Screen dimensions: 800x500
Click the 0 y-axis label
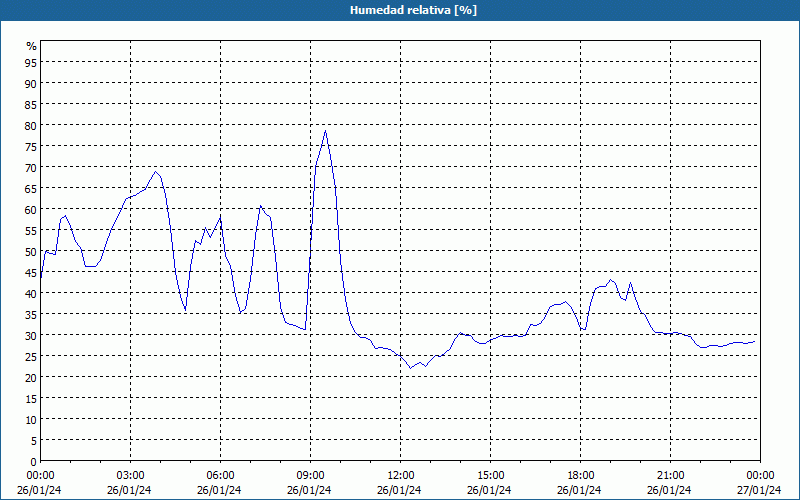point(34,461)
